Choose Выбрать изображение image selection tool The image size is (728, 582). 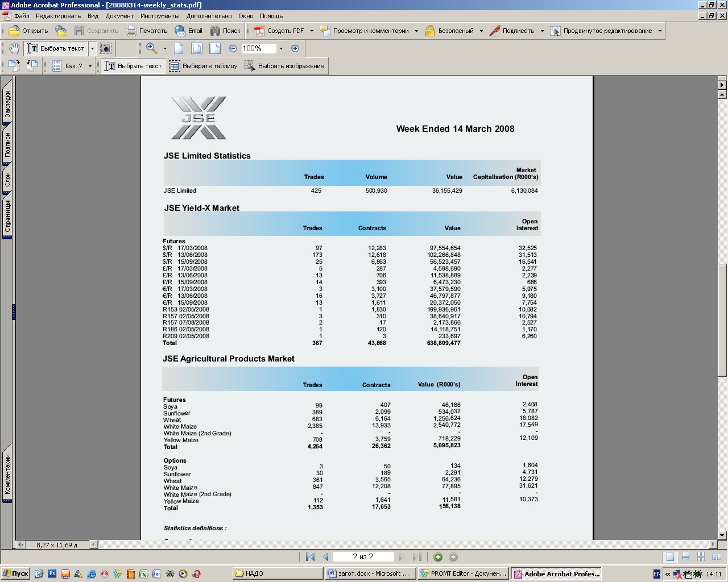point(284,66)
